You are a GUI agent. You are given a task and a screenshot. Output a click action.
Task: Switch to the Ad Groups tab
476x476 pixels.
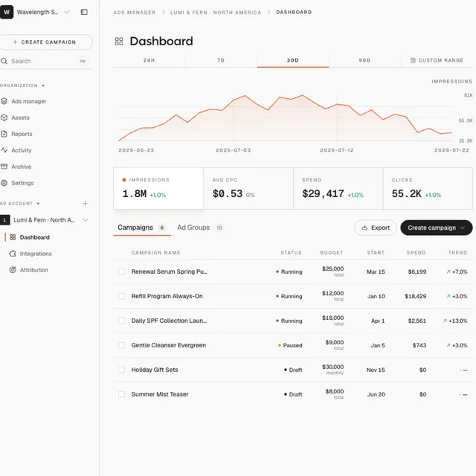[200, 228]
